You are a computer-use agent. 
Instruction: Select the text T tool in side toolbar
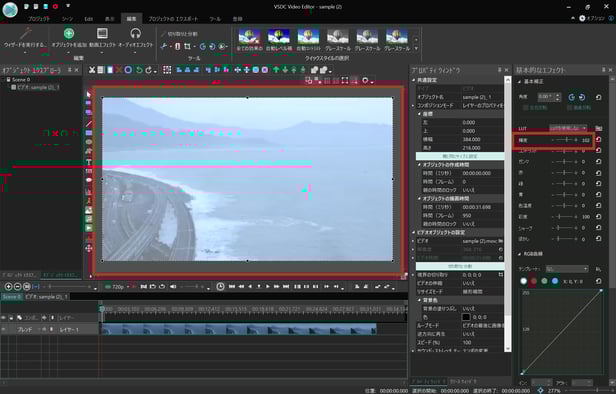pos(89,162)
